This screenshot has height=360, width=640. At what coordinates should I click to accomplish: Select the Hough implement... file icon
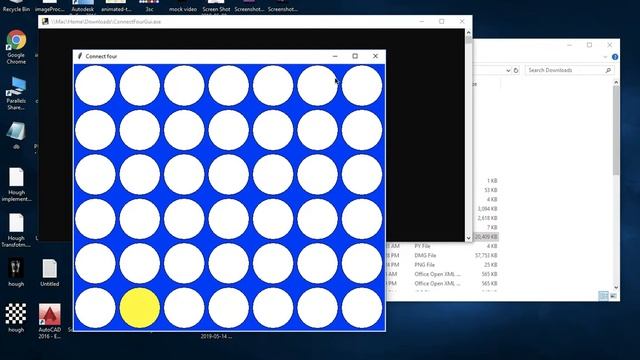(16, 184)
